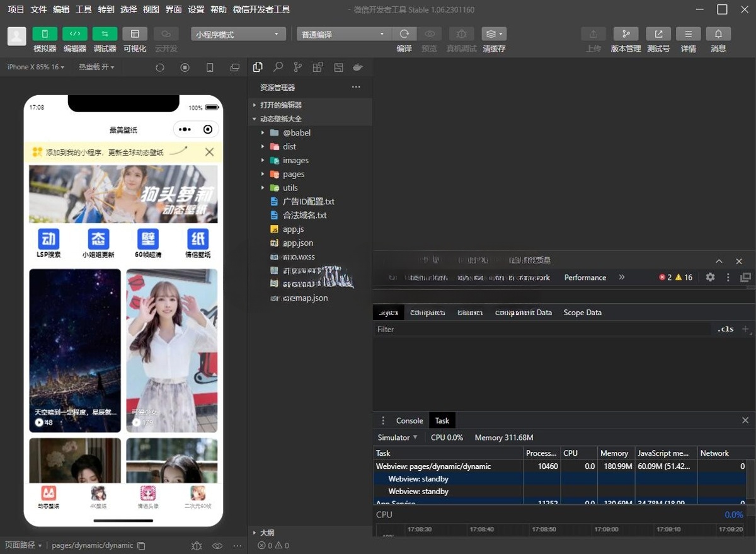Screen dimensions: 756x554
Task: Open the extensions blocks icon
Action: [318, 67]
